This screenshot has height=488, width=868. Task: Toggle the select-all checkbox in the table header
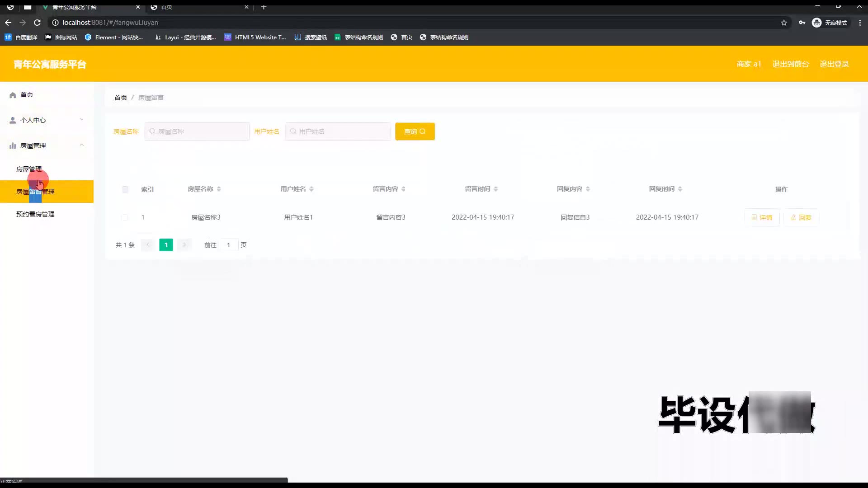click(x=125, y=189)
